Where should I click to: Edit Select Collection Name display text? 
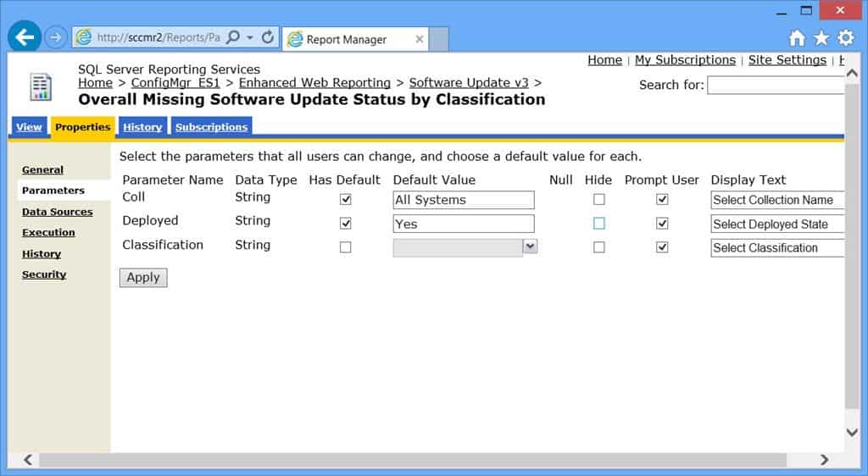click(778, 200)
